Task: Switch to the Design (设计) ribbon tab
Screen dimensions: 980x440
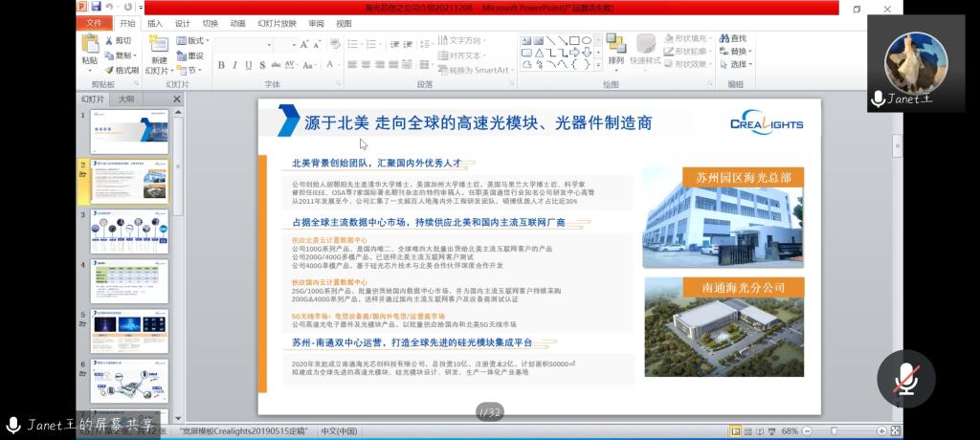Action: click(x=182, y=24)
